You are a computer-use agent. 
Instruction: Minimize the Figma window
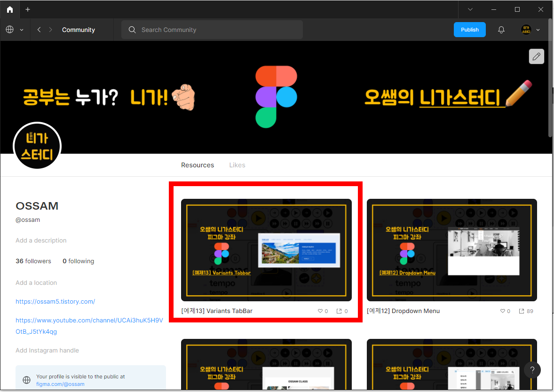coord(494,9)
